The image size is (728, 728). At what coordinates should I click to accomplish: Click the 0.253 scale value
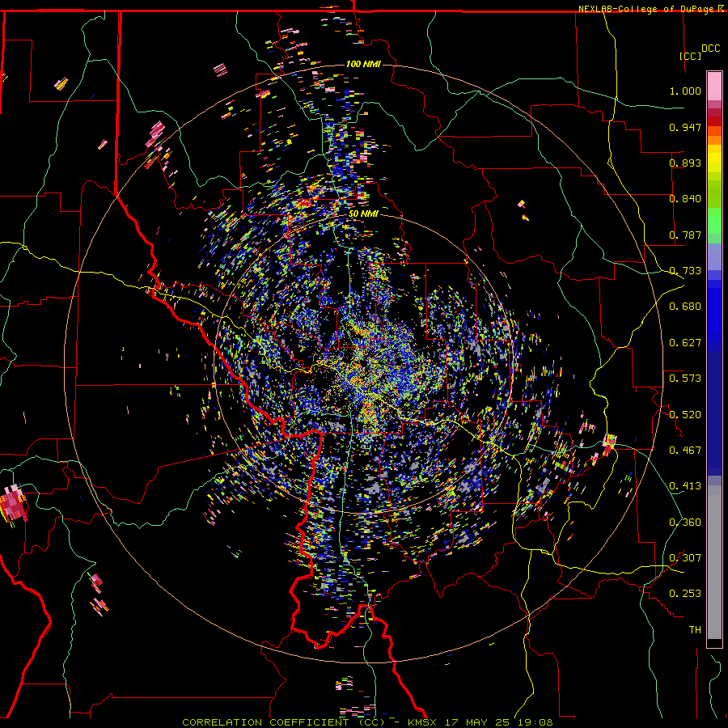[685, 594]
